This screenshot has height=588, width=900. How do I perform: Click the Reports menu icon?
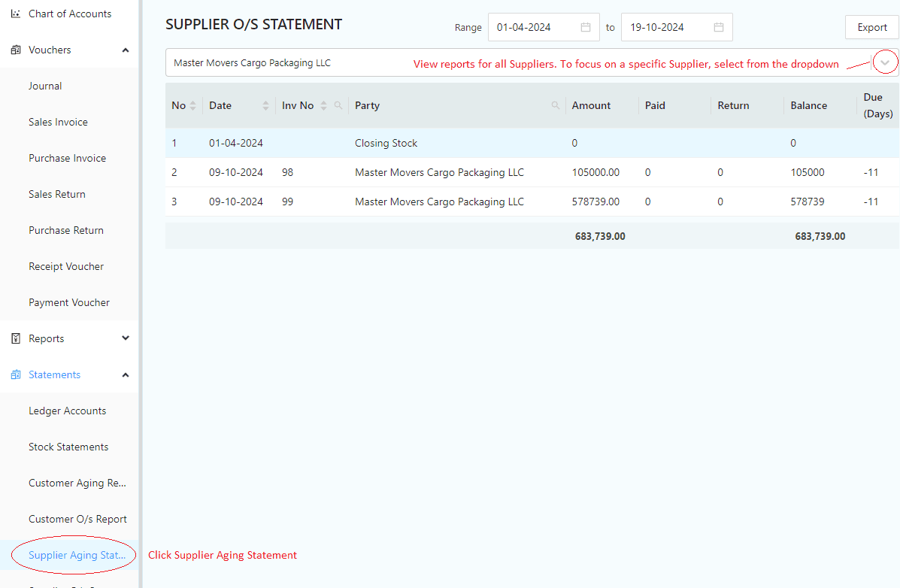(16, 339)
